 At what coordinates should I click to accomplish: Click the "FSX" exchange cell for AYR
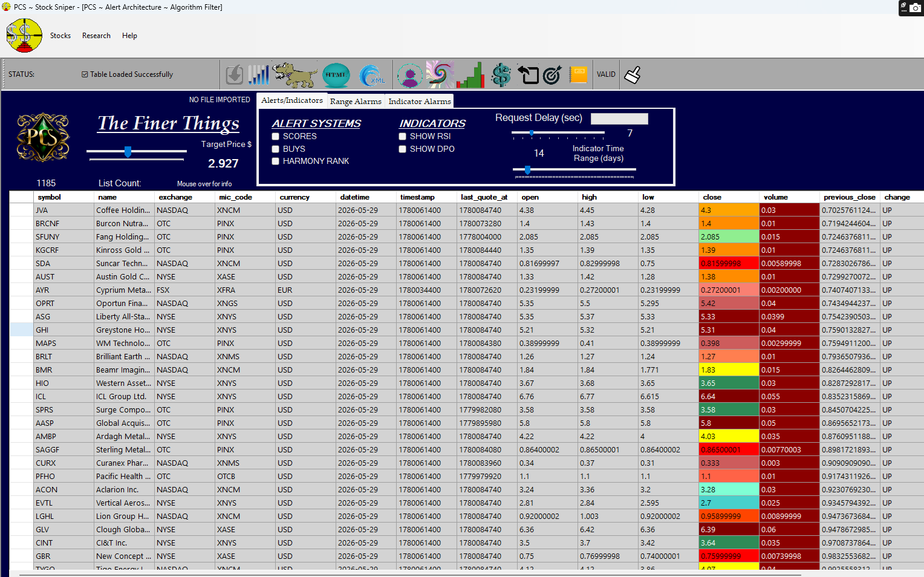(185, 290)
